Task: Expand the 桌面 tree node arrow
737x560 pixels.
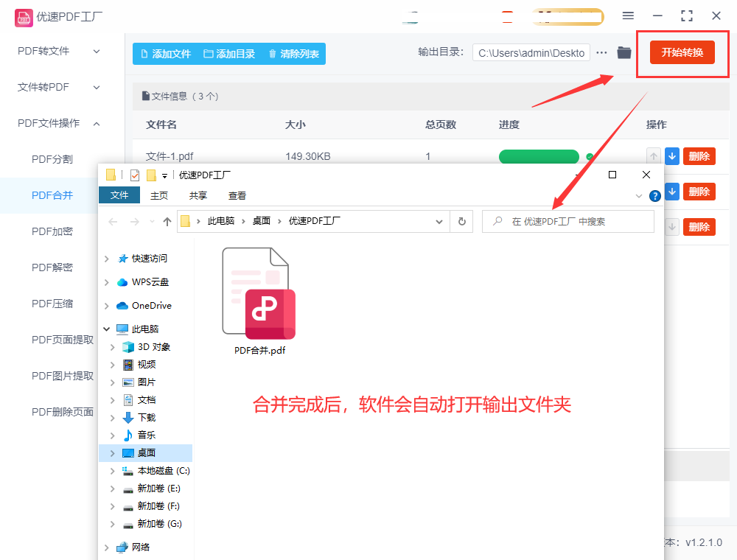Action: click(112, 453)
